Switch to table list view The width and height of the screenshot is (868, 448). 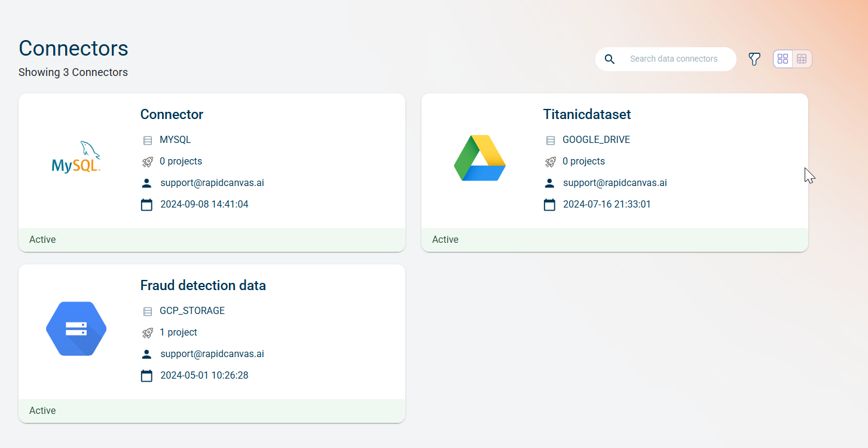click(x=802, y=59)
